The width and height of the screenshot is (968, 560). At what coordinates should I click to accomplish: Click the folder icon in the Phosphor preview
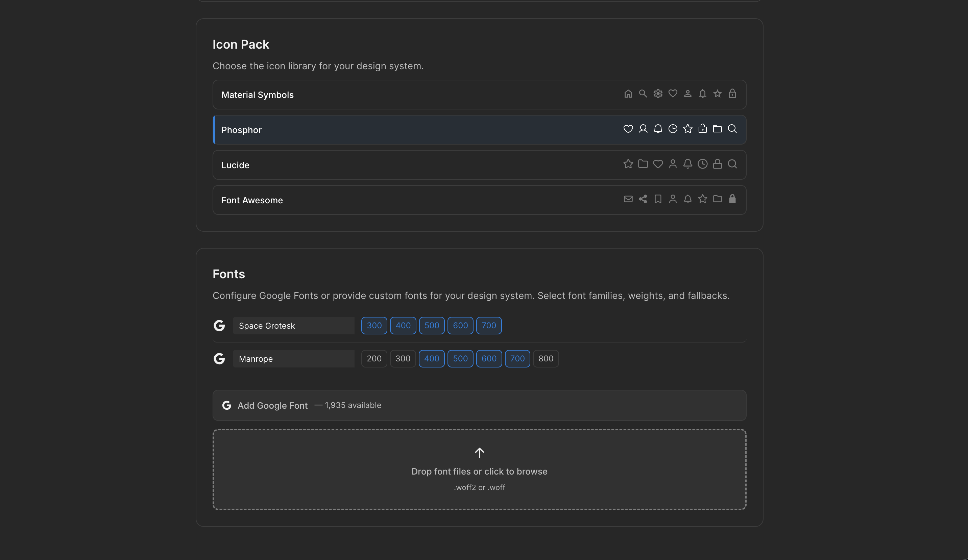click(x=718, y=129)
